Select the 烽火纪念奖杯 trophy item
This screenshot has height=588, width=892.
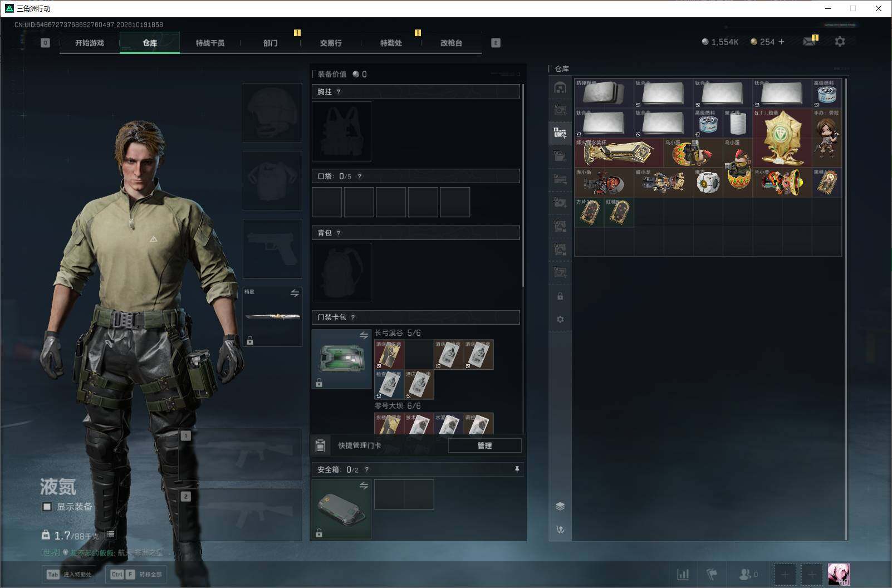coord(619,153)
